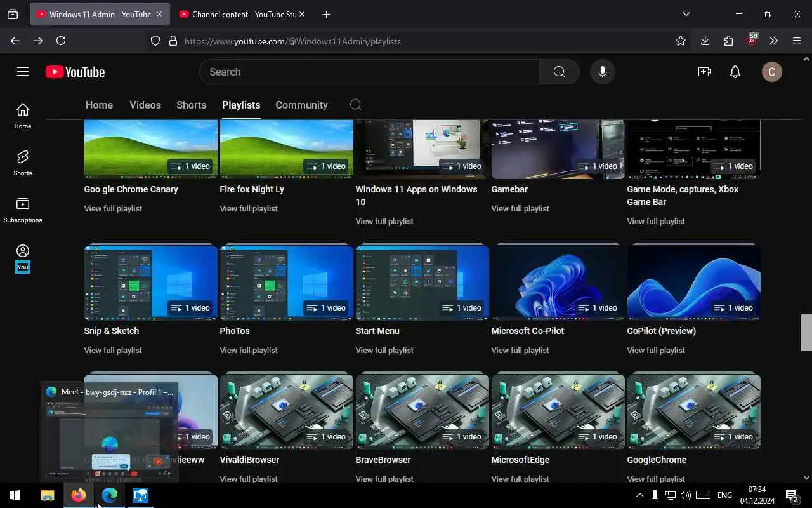This screenshot has width=812, height=508.
Task: Click the ad blocker extension icon
Action: (x=751, y=40)
